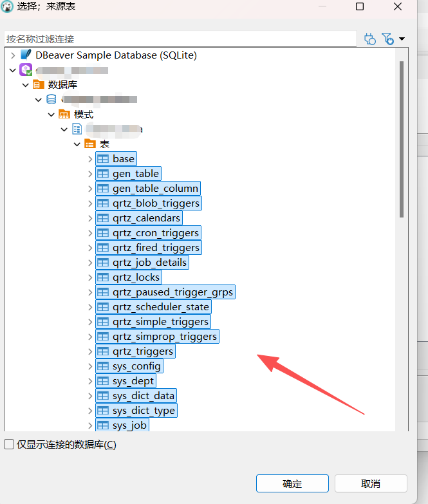
Task: Cancel dialog with 取消 button
Action: pyautogui.click(x=371, y=483)
